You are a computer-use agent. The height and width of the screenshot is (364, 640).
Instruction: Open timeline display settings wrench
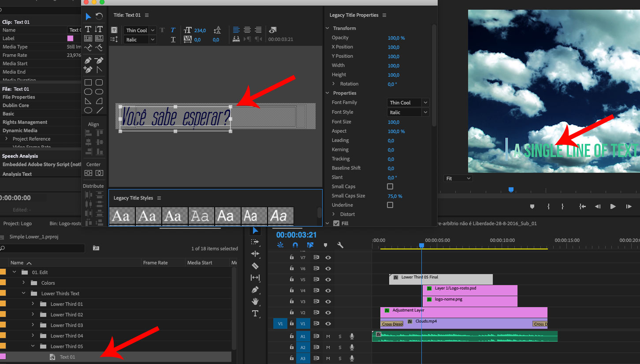tap(340, 245)
